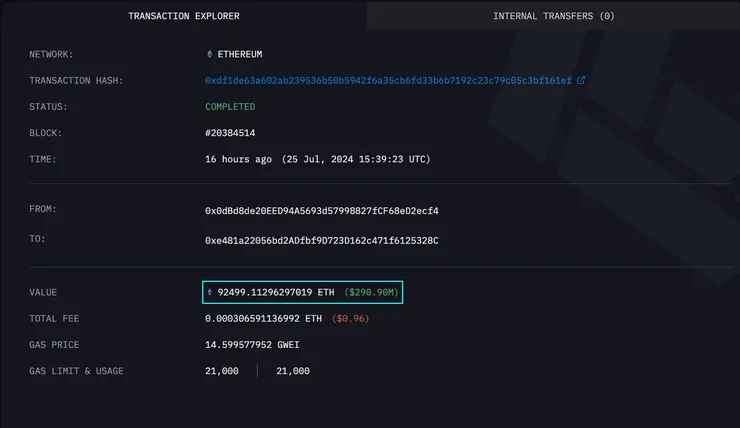The width and height of the screenshot is (740, 428).
Task: Click the FROM address 0x0dBd8de20EED…
Action: (321, 211)
